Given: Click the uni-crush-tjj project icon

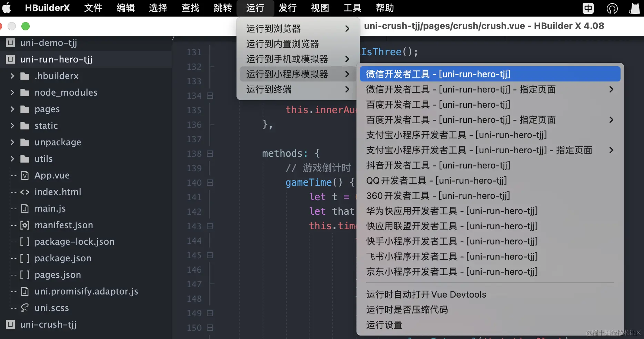Looking at the screenshot, I should point(10,325).
